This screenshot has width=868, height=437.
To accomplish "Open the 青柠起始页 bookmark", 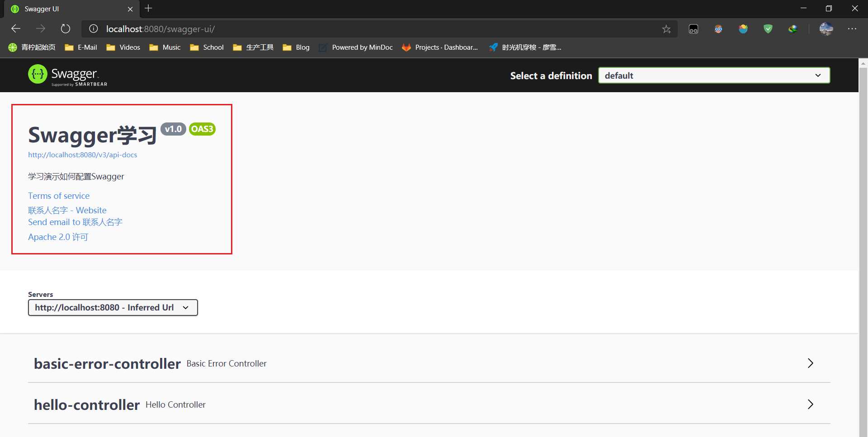I will 32,47.
